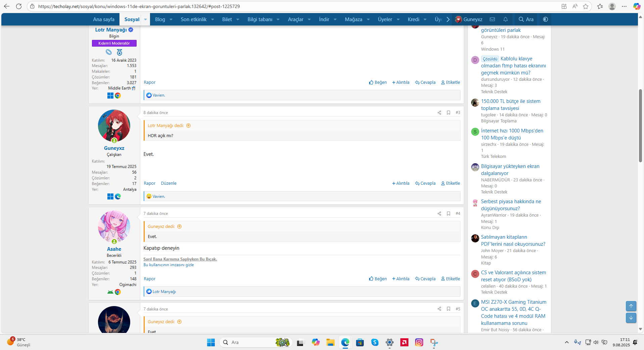Expand the Bilgi tabanı dropdown arrow
Screen dimensions: 644x350
coord(278,19)
